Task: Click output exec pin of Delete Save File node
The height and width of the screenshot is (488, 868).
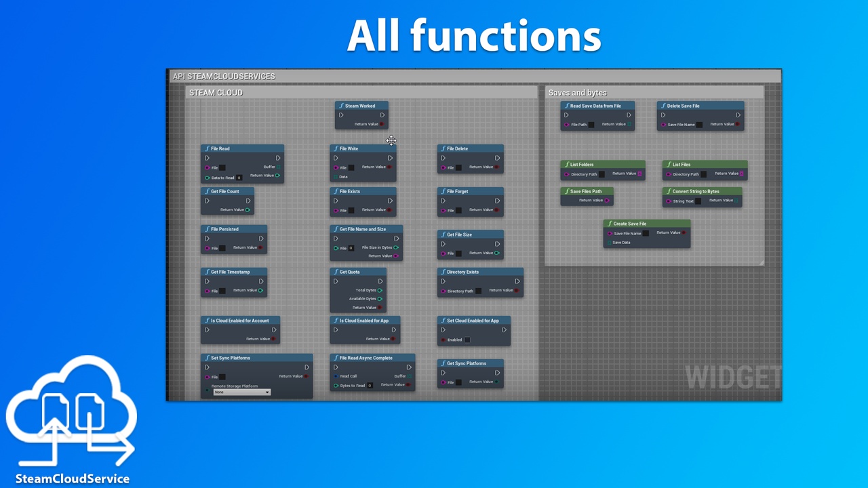Action: (738, 115)
